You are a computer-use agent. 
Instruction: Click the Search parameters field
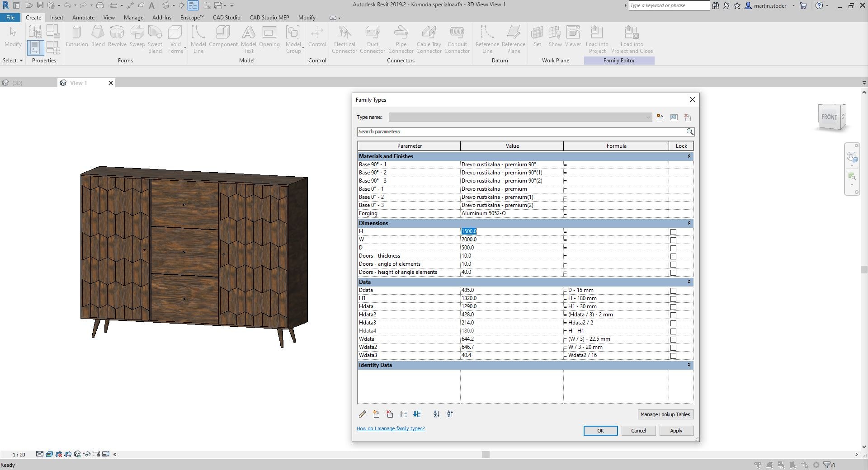[x=521, y=132]
